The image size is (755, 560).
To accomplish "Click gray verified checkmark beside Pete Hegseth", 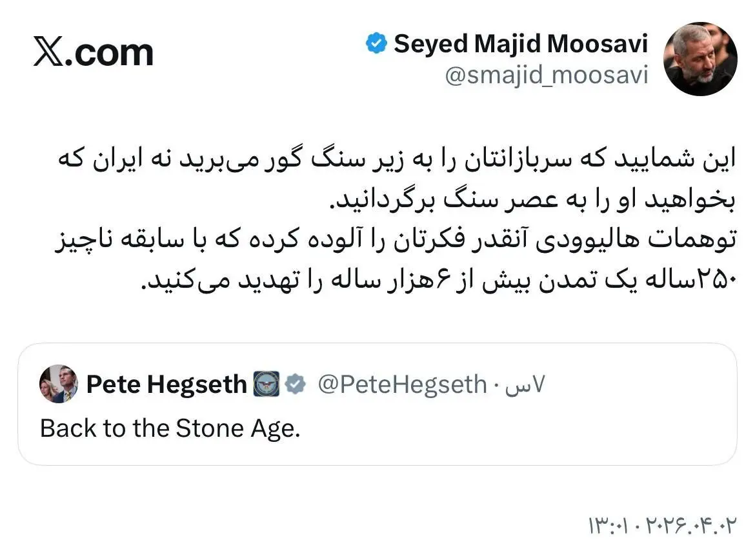I will coord(296,385).
